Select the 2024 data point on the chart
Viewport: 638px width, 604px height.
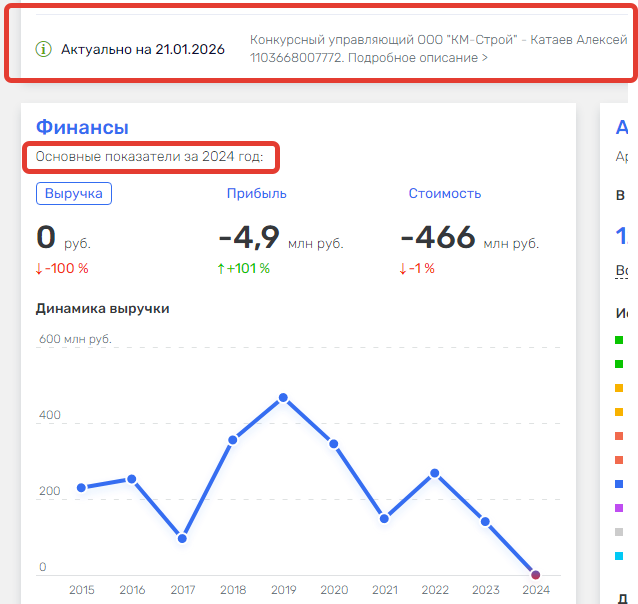click(535, 575)
